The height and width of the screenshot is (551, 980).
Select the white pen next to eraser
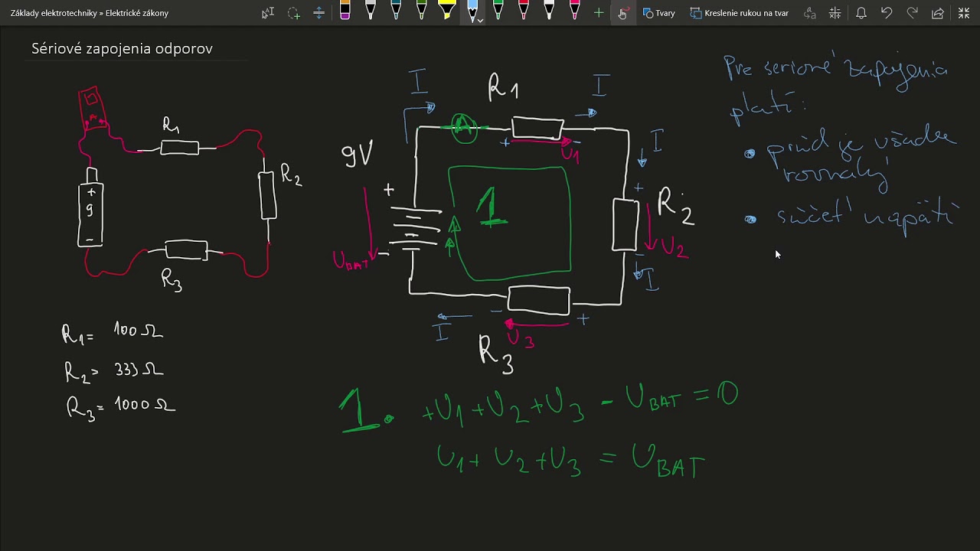point(371,11)
